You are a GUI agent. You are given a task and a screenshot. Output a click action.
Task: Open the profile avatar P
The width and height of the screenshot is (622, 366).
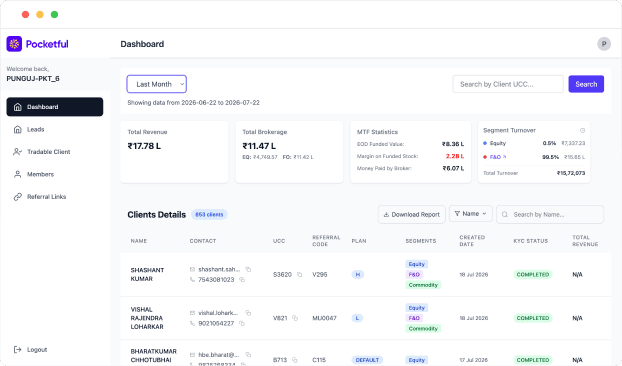(x=604, y=44)
